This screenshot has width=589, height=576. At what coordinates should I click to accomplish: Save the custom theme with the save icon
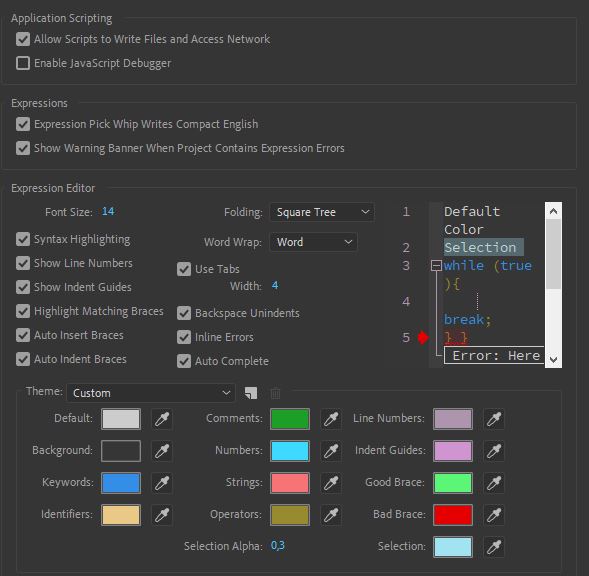(x=251, y=393)
